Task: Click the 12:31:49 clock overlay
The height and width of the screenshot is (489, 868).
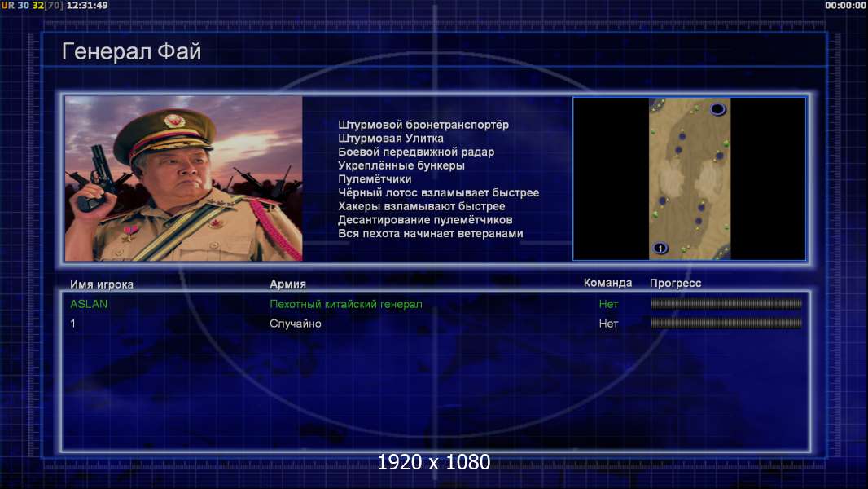Action: coord(87,6)
